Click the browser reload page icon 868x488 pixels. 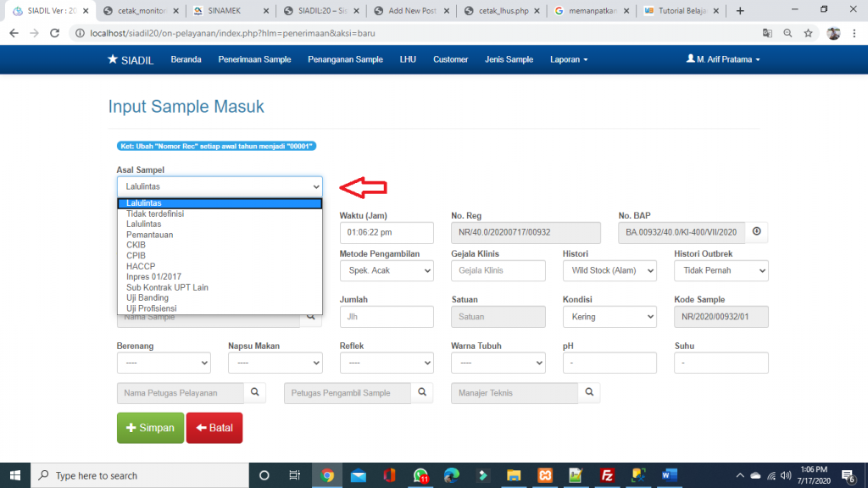pyautogui.click(x=54, y=33)
